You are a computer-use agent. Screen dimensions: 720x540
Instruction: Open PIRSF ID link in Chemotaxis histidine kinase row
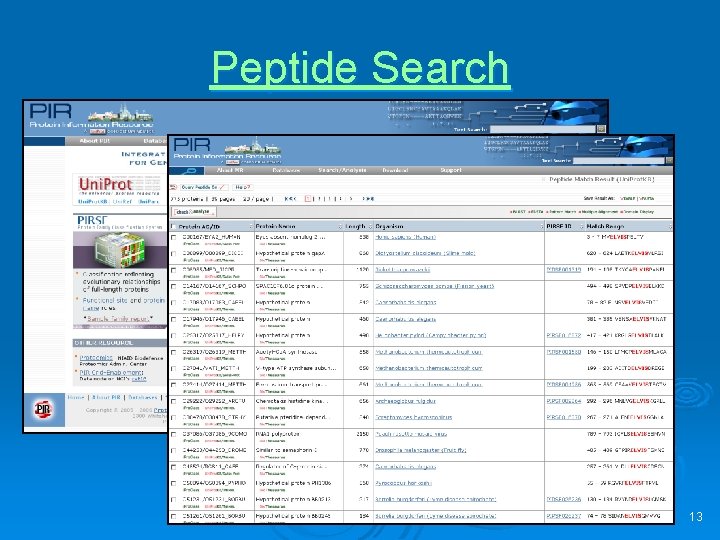tap(563, 401)
